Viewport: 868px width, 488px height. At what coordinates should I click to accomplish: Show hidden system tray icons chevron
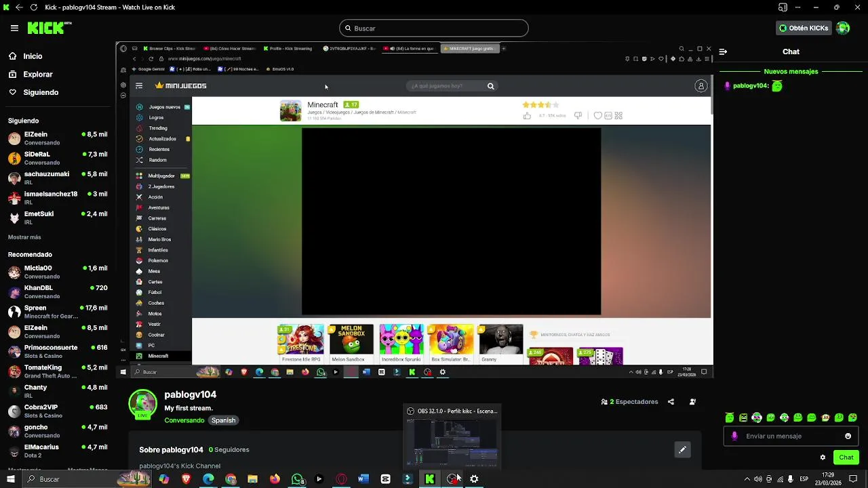pyautogui.click(x=747, y=479)
